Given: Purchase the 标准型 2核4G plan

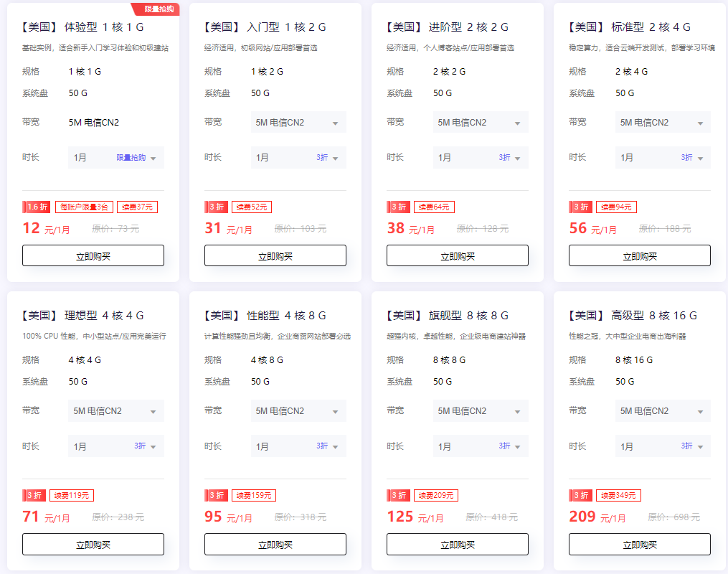Looking at the screenshot, I should 640,256.
